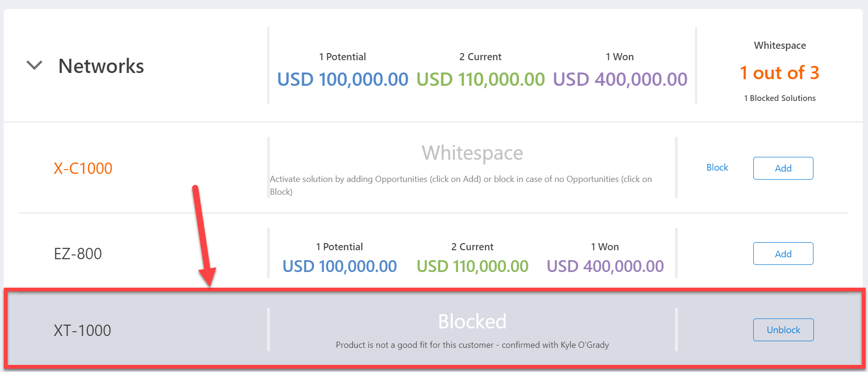Click the Blocked status label for XT-1000
The image size is (868, 372).
click(x=472, y=321)
